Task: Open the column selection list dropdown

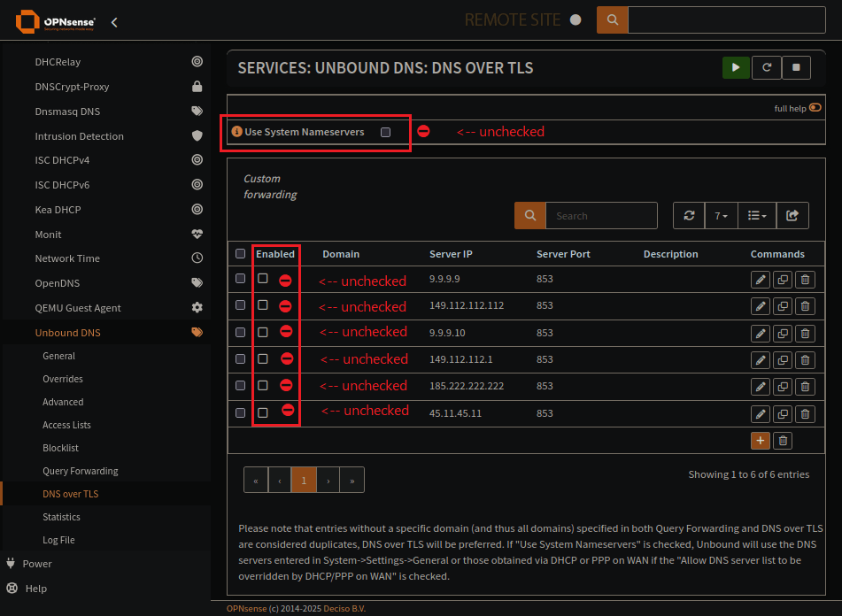Action: click(757, 216)
